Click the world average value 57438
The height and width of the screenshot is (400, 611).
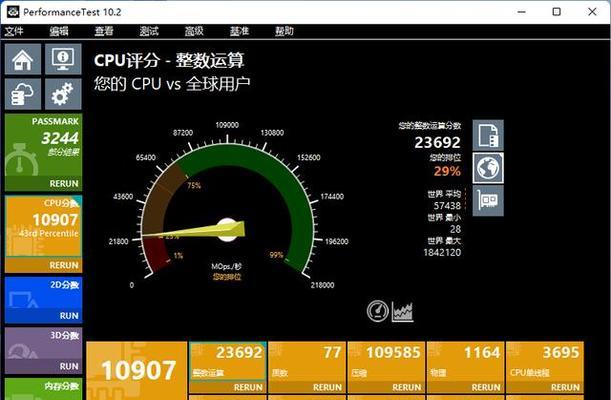(447, 206)
